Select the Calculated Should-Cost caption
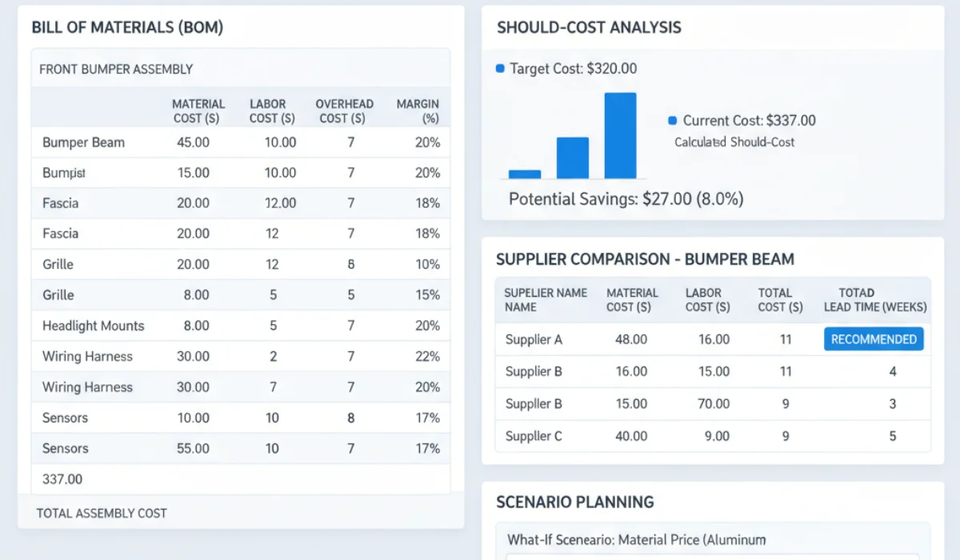This screenshot has width=960, height=560. tap(734, 142)
